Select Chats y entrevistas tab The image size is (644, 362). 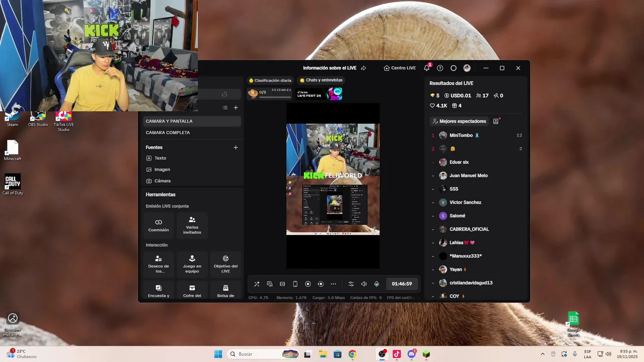point(321,80)
